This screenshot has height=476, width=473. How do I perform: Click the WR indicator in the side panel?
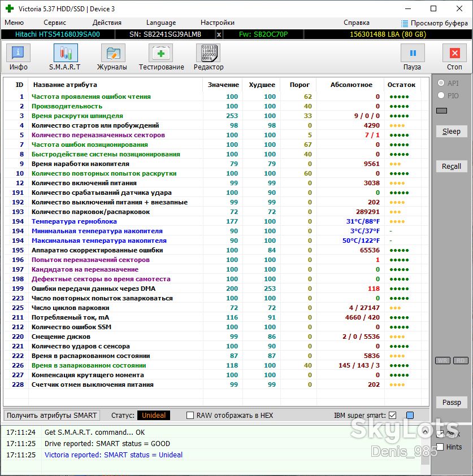click(x=443, y=360)
